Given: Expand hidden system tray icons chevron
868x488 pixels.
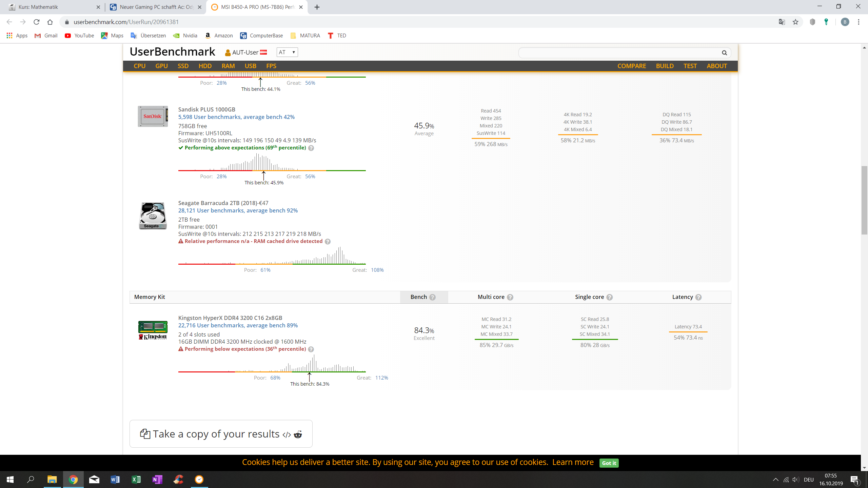Looking at the screenshot, I should pos(775,480).
